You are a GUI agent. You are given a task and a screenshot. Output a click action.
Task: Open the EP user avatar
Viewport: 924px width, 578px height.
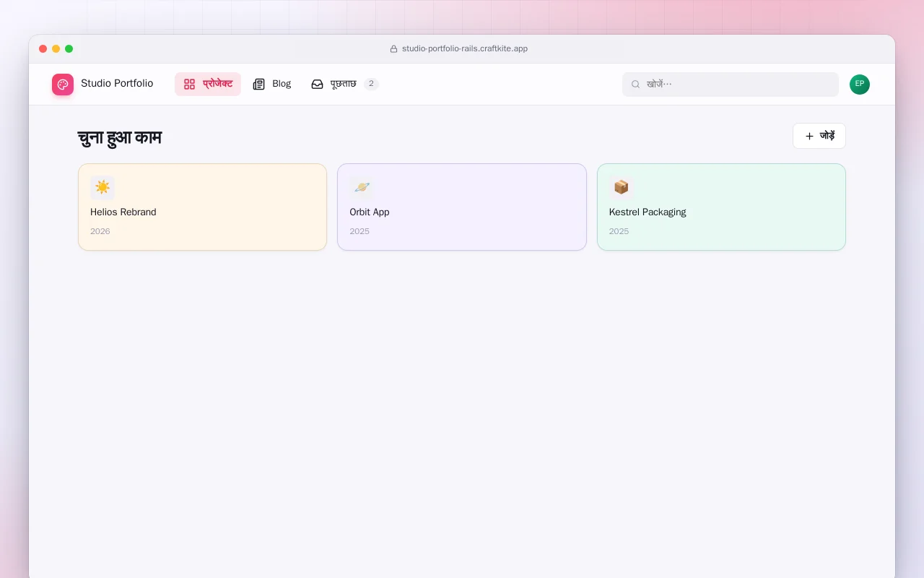coord(860,85)
